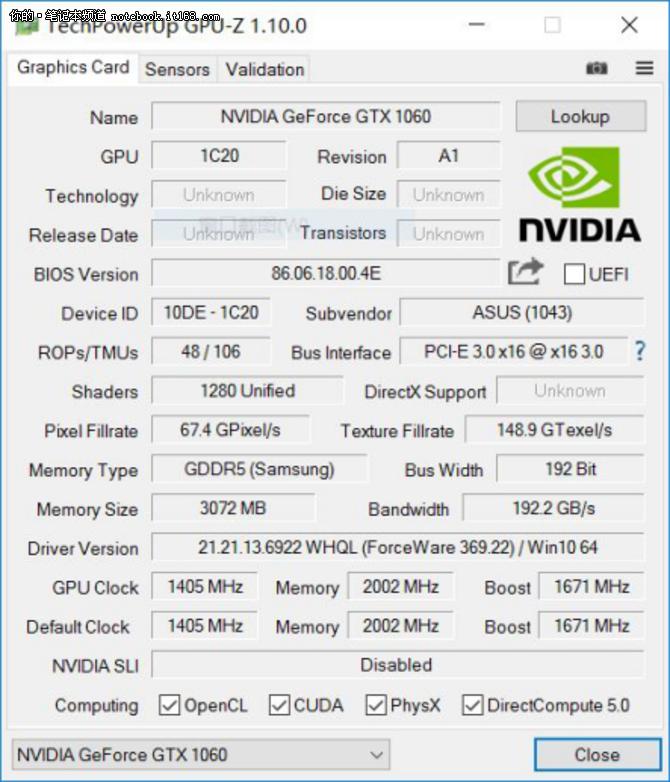Click the Bus Interface question mark
670x782 pixels.
(x=640, y=351)
